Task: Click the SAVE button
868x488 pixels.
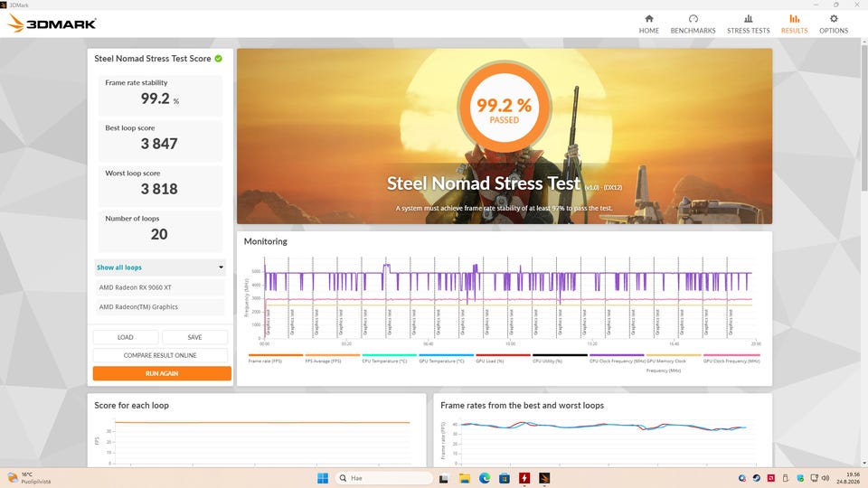Action: (195, 337)
